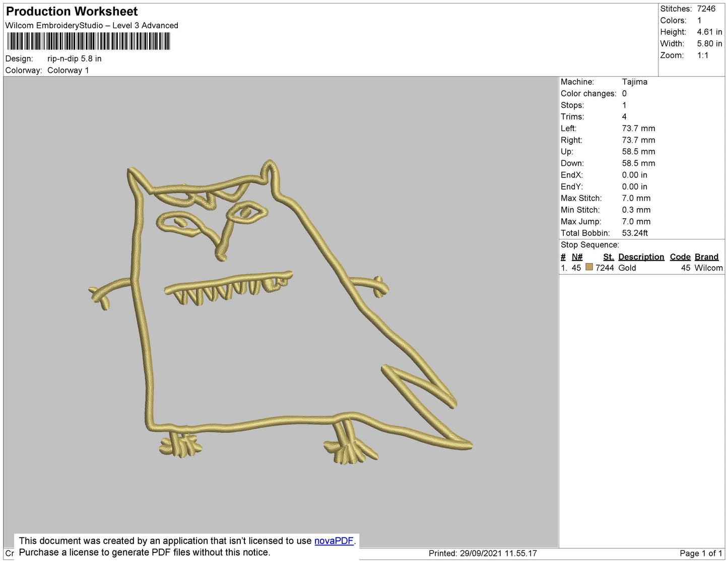Image resolution: width=728 pixels, height=563 pixels.
Task: Select the 'Brand' column header
Action: pyautogui.click(x=706, y=257)
